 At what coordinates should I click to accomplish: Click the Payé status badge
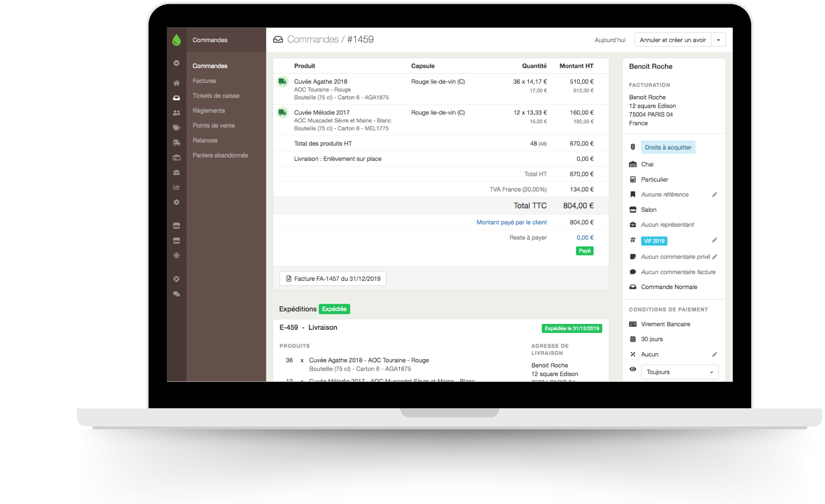pos(585,251)
